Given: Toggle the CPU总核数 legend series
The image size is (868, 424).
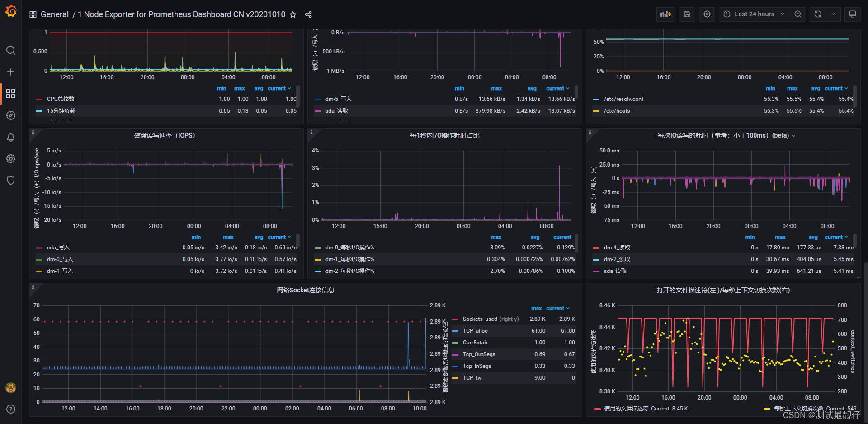Looking at the screenshot, I should pyautogui.click(x=61, y=99).
